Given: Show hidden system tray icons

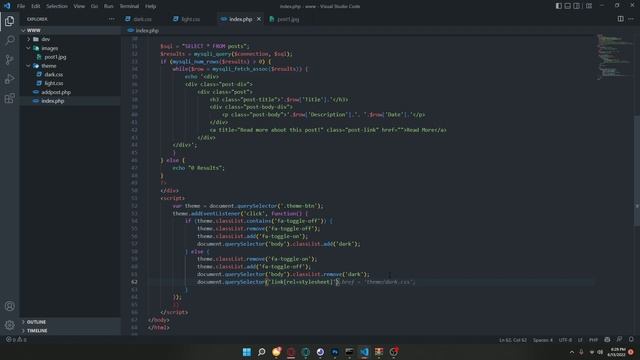Looking at the screenshot, I should (572, 352).
